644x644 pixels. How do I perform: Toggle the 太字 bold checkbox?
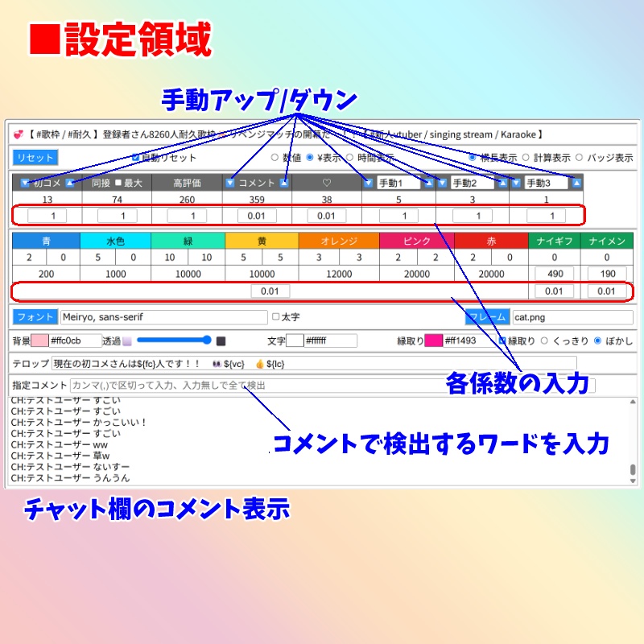point(274,315)
